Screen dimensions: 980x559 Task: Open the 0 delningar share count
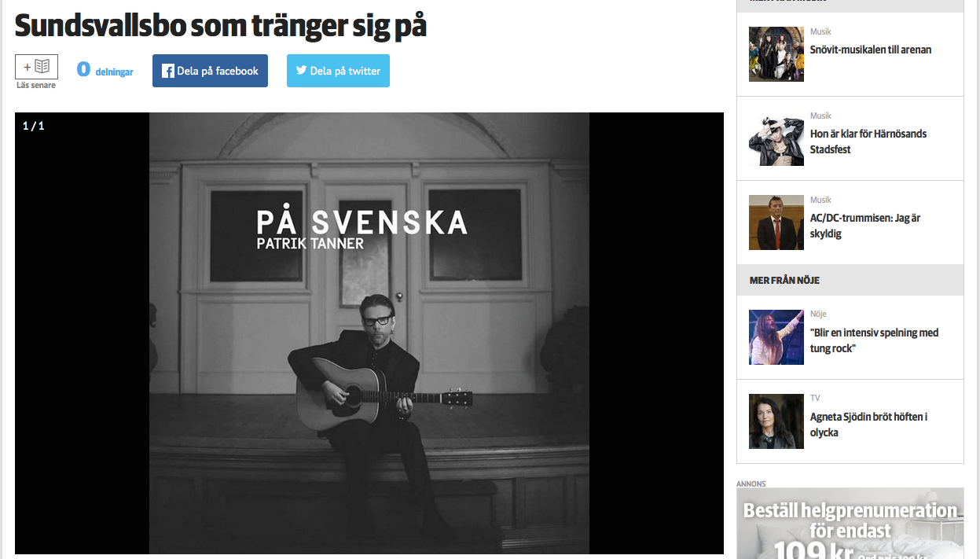(x=105, y=71)
